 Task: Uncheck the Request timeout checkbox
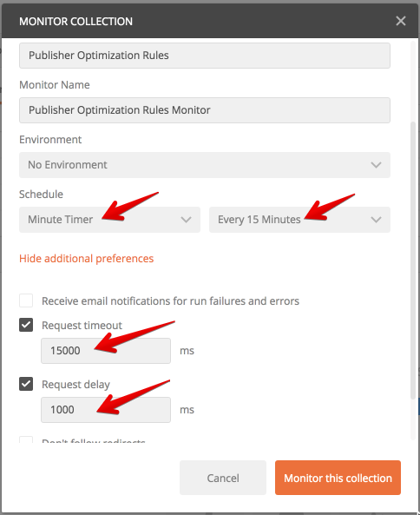[26, 325]
